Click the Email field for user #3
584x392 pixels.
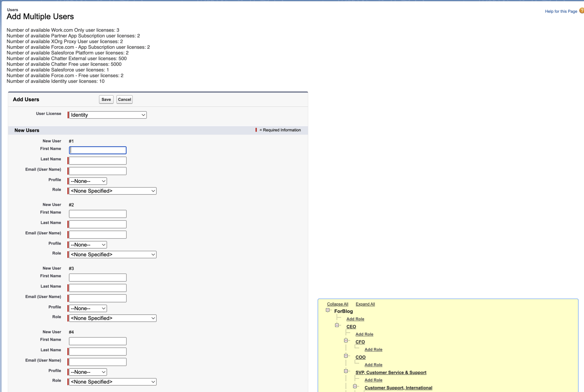[x=97, y=298]
